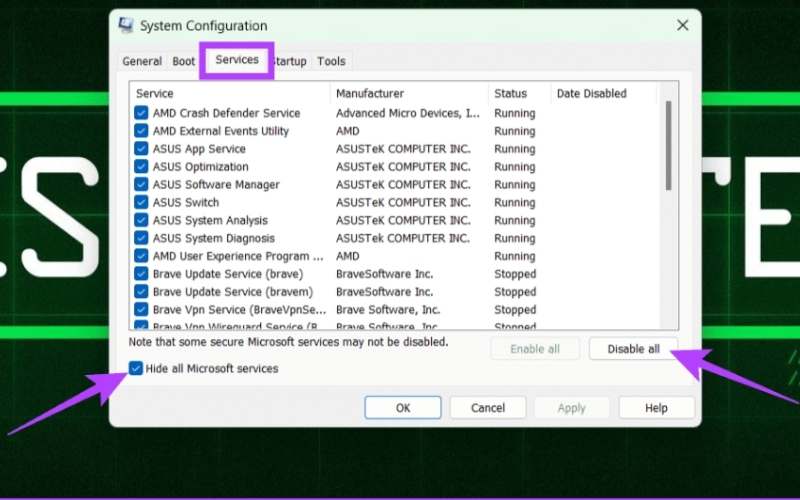
Task: Sort by Manufacturer column header
Action: pyautogui.click(x=409, y=93)
